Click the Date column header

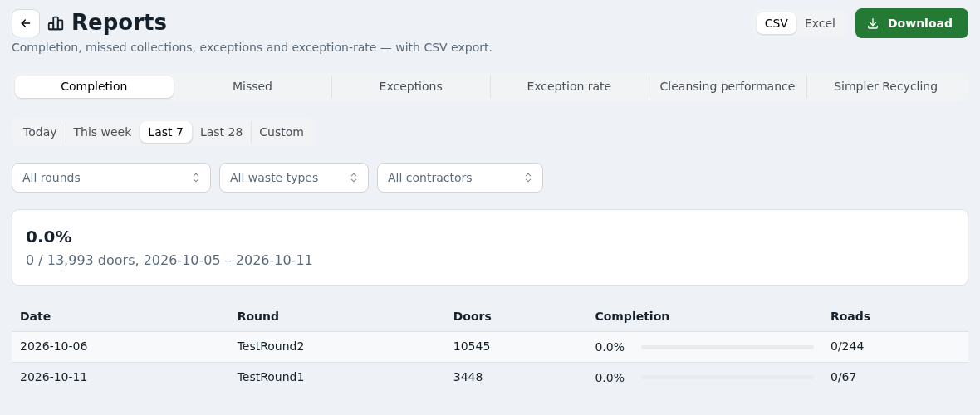coord(35,317)
